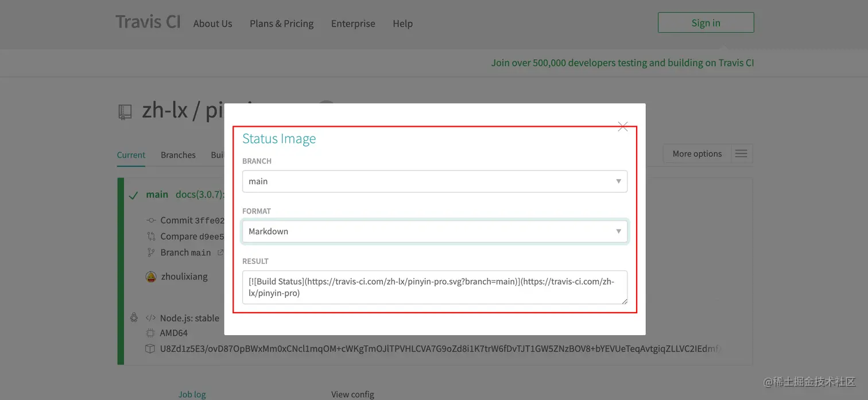Open the About Us page
The image size is (868, 400).
click(212, 24)
